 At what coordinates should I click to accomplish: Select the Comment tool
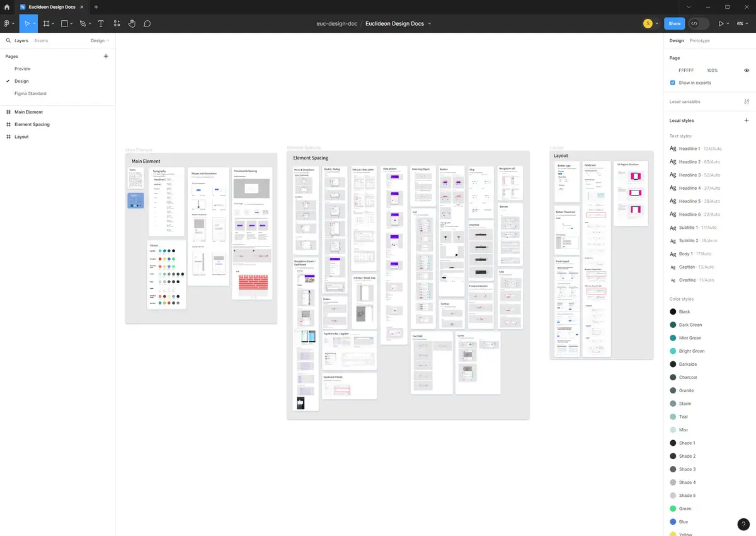(x=147, y=23)
